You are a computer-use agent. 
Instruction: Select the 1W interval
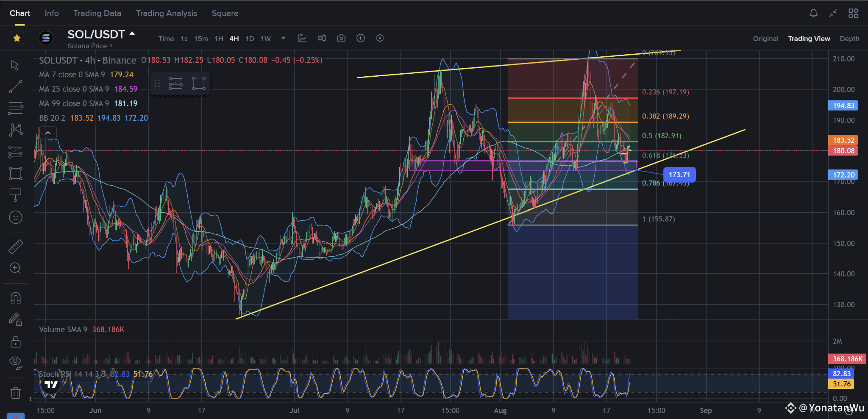click(266, 39)
